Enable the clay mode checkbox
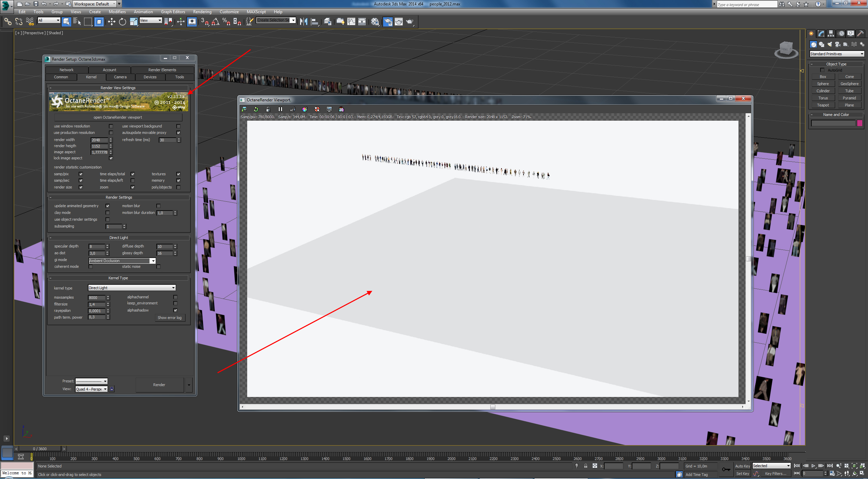 coord(107,213)
